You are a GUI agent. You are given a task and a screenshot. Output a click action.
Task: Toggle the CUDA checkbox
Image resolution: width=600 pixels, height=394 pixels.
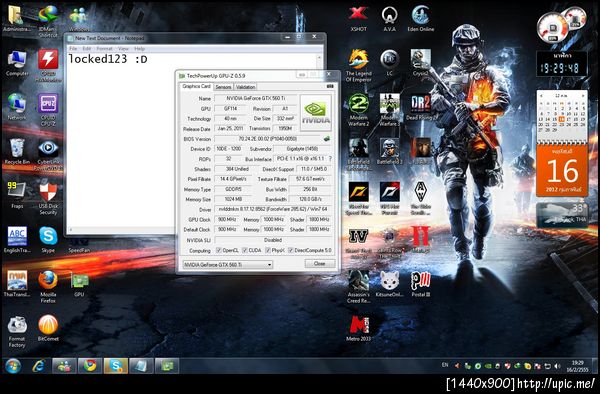[x=245, y=250]
